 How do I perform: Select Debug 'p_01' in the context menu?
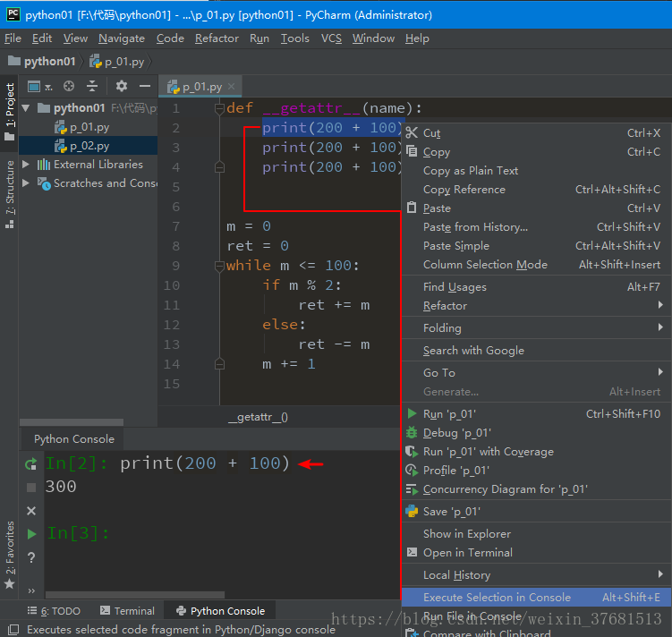pyautogui.click(x=536, y=433)
